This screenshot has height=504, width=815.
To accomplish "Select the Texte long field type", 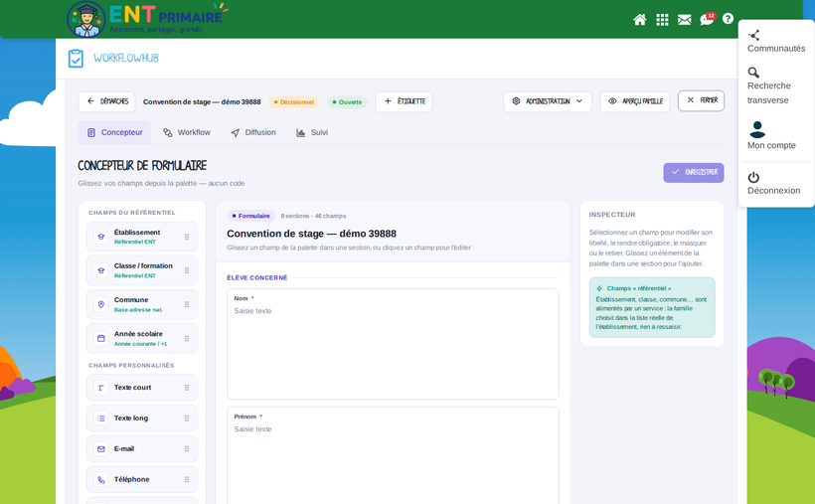I will 142,419.
